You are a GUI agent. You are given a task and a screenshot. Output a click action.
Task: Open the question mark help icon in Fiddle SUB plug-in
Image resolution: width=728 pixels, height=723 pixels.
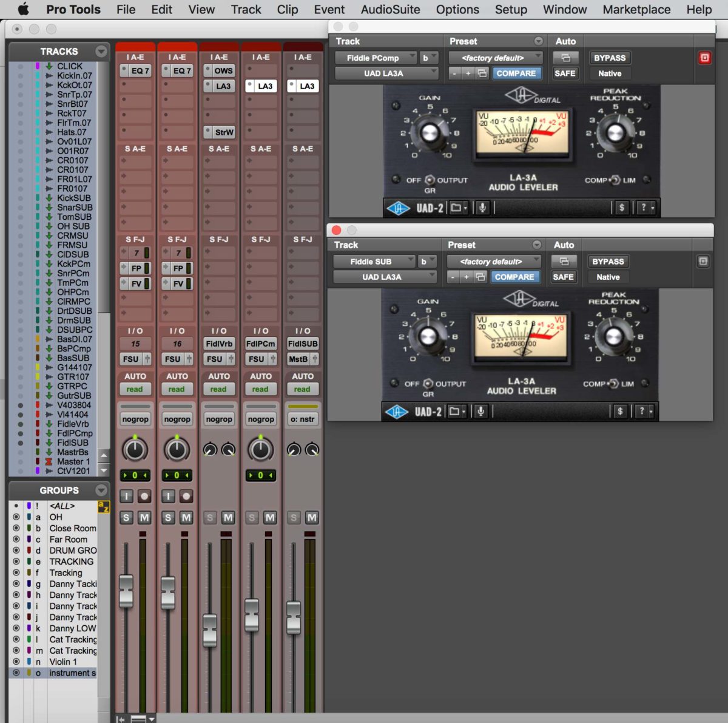645,412
